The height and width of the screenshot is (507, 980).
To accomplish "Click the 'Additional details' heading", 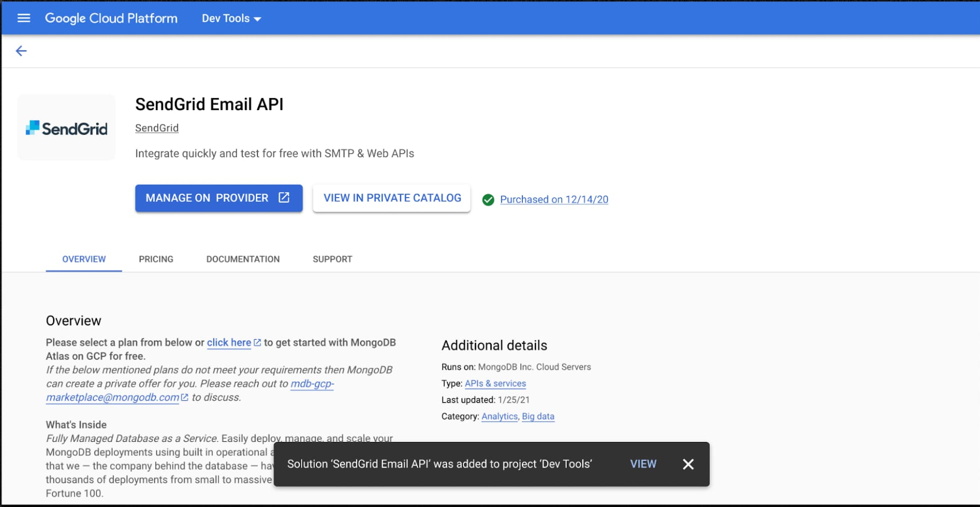I will [494, 345].
